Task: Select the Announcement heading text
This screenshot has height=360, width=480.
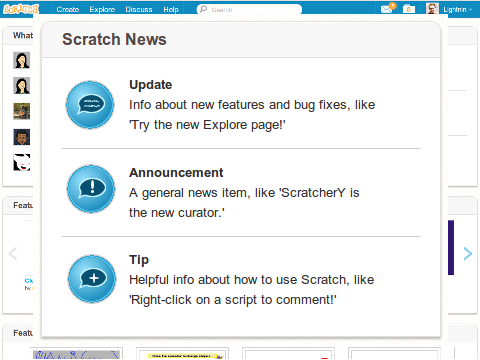Action: click(176, 173)
